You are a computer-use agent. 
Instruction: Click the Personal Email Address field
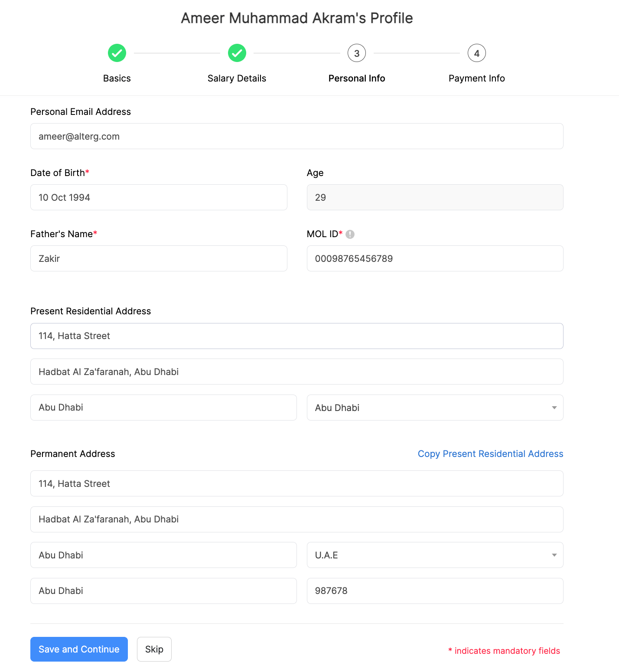[x=297, y=136]
